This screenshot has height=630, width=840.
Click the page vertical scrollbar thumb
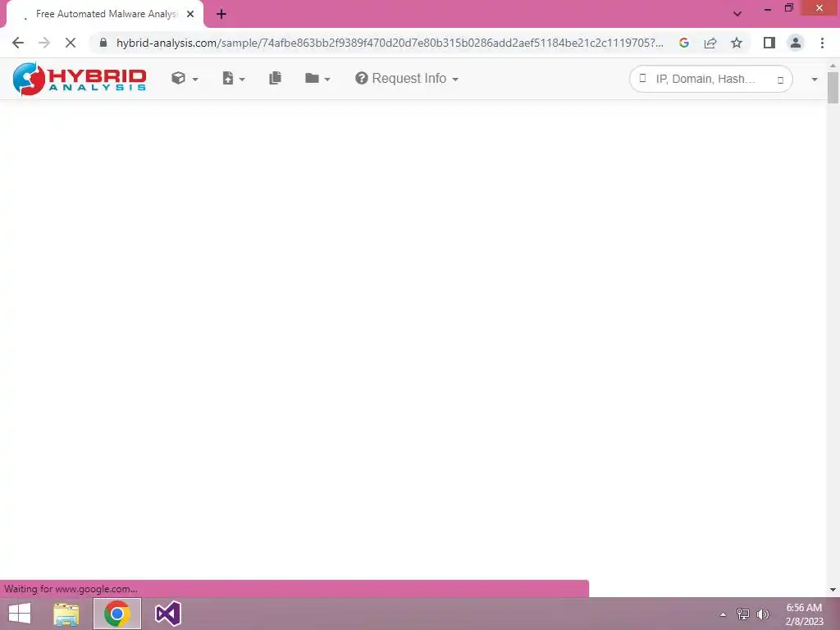833,87
